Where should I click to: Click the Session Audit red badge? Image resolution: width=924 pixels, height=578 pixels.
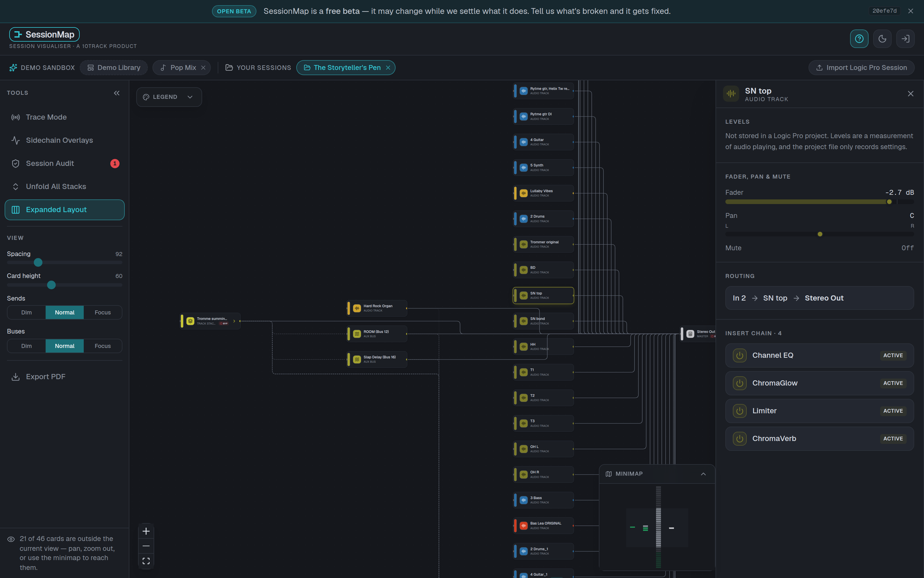(115, 164)
